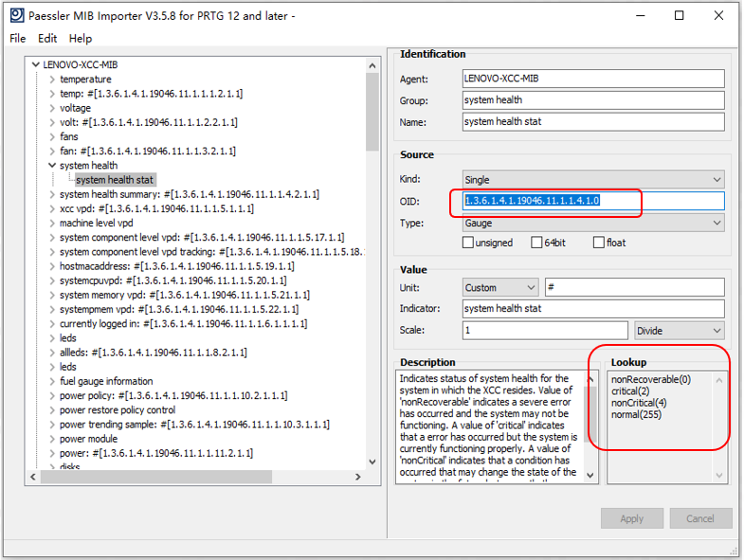Screen dimensions: 744x560
Task: Click Description scroll down arrow
Action: coord(590,475)
